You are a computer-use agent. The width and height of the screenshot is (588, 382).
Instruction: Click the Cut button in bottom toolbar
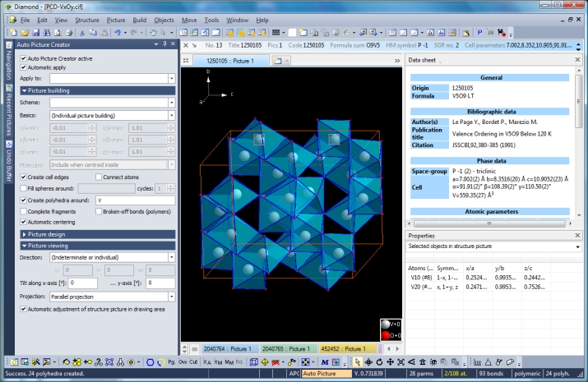click(193, 361)
